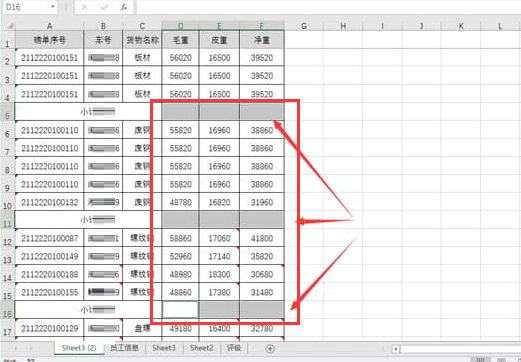Select column L header

pos(500,26)
